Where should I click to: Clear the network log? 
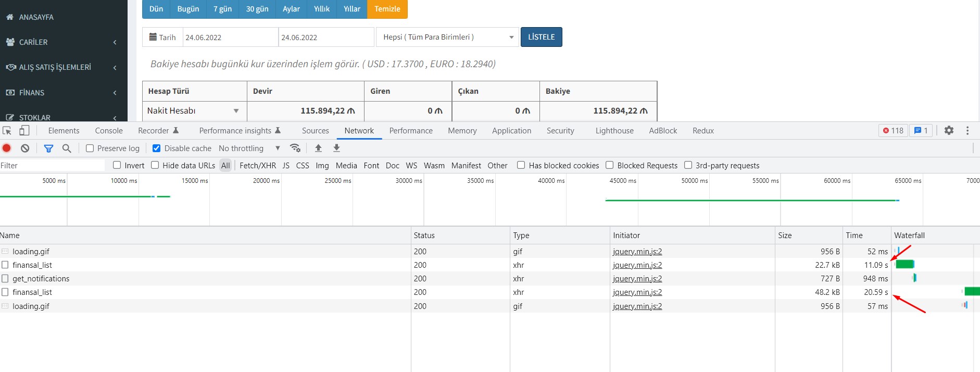click(x=25, y=148)
